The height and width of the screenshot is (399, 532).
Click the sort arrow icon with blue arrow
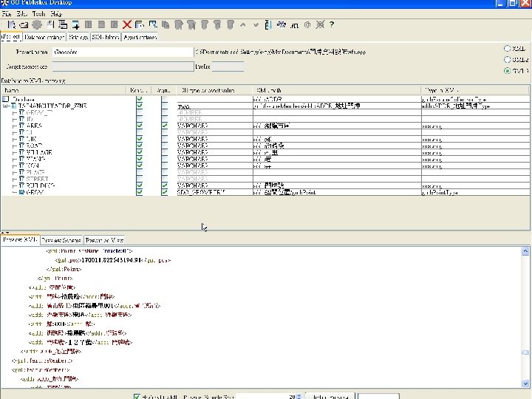tap(268, 24)
